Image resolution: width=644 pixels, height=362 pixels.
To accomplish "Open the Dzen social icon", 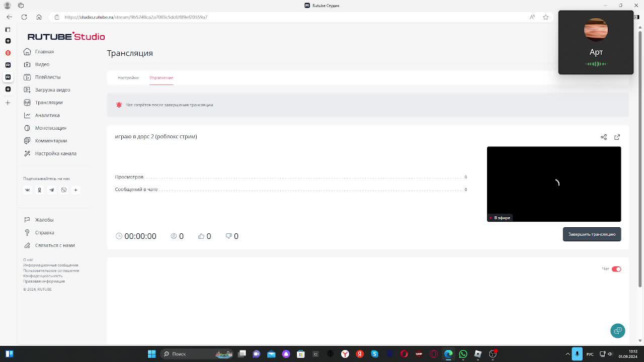I will (x=75, y=190).
